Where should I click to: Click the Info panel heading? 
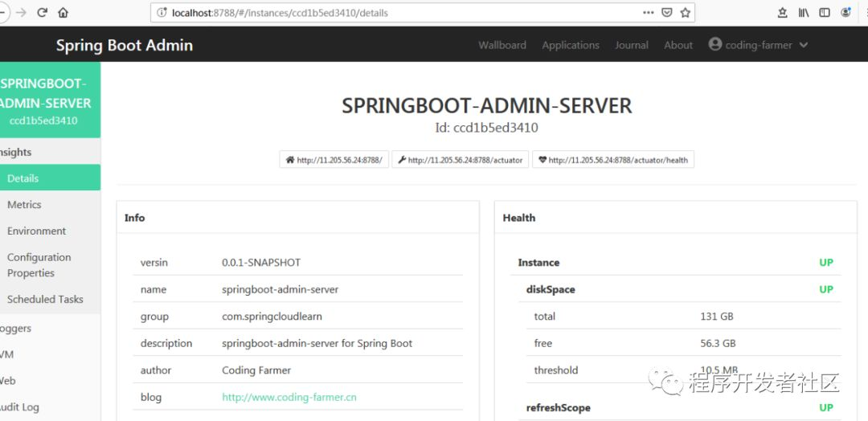click(134, 218)
